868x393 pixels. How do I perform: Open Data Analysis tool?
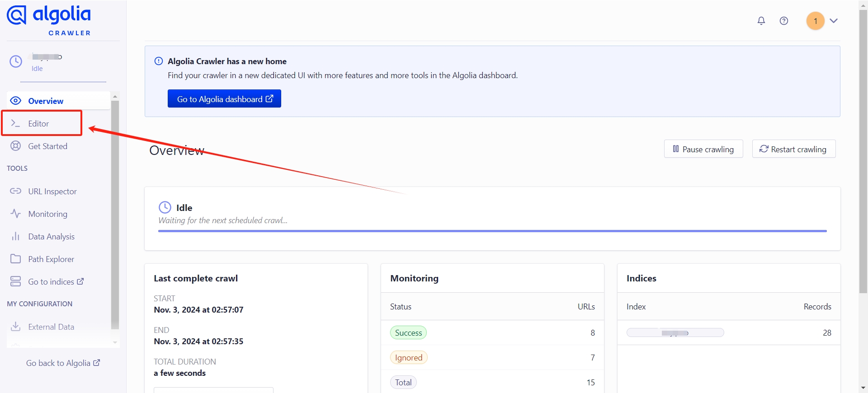(x=58, y=236)
